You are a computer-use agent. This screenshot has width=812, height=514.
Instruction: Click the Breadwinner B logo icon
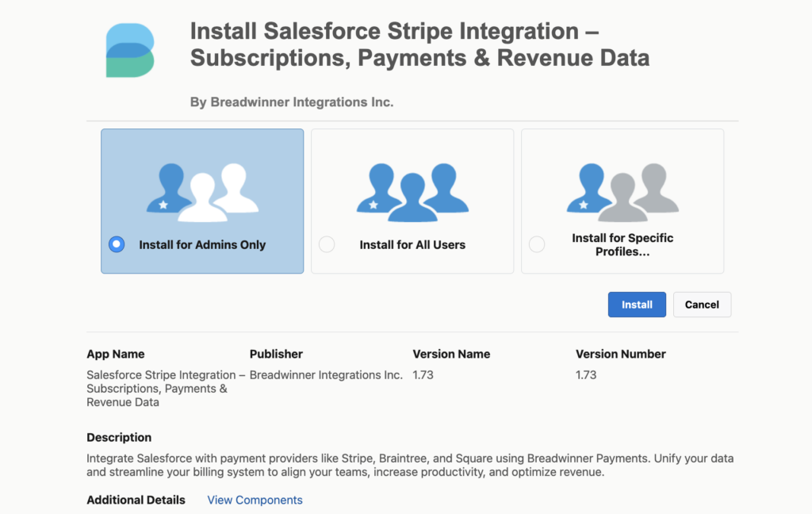[130, 50]
